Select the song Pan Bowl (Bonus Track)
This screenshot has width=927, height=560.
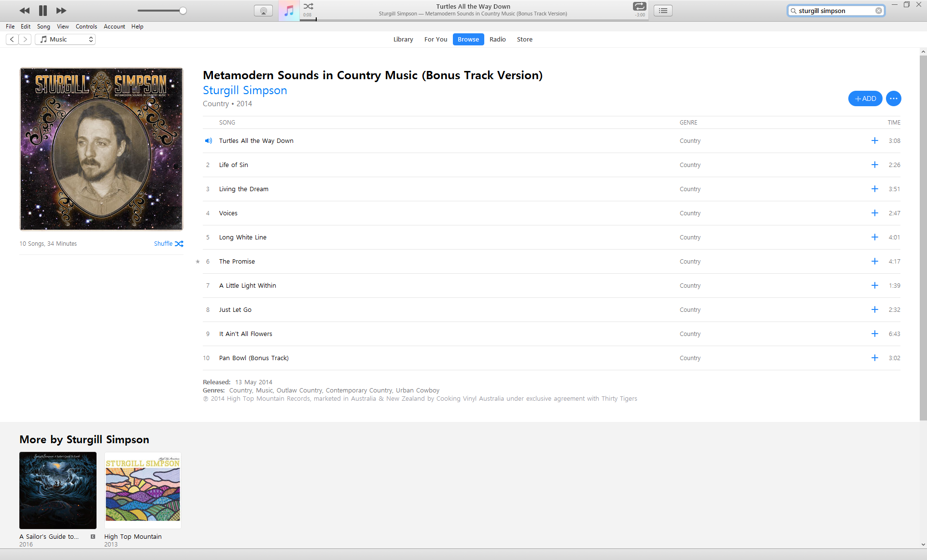(551, 358)
